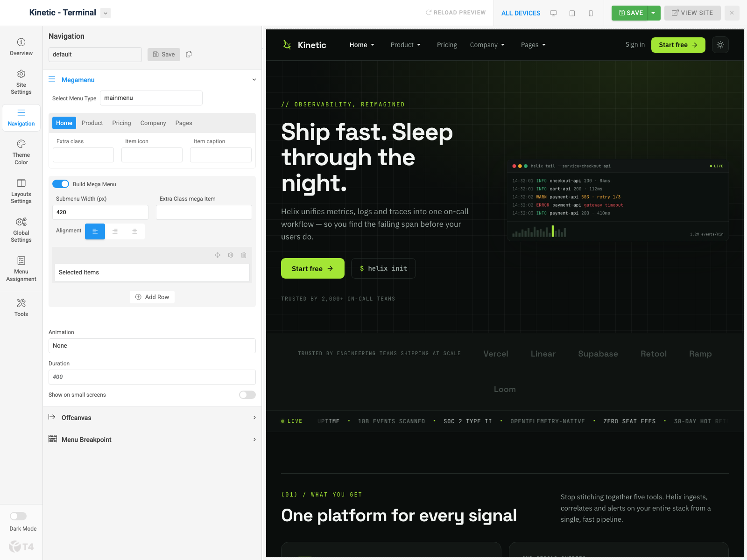Screen dimensions: 747x560
Task: Add a new row with Add Row
Action: coord(152,297)
